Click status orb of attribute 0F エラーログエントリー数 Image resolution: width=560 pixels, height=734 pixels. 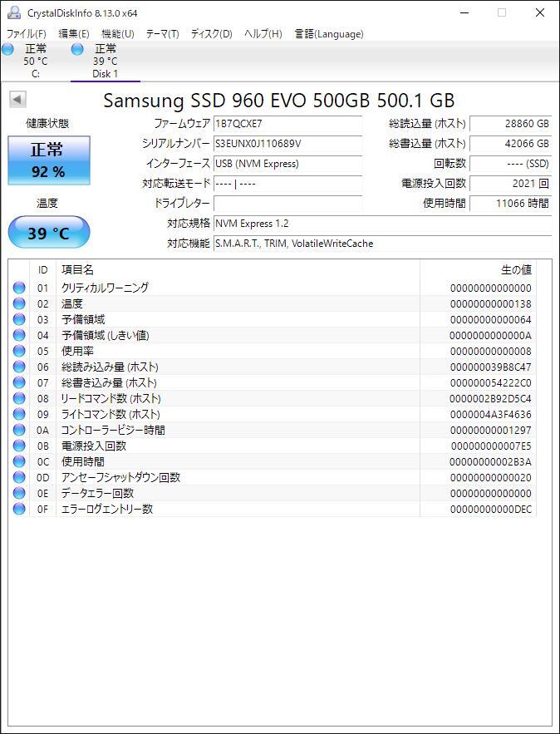point(19,509)
